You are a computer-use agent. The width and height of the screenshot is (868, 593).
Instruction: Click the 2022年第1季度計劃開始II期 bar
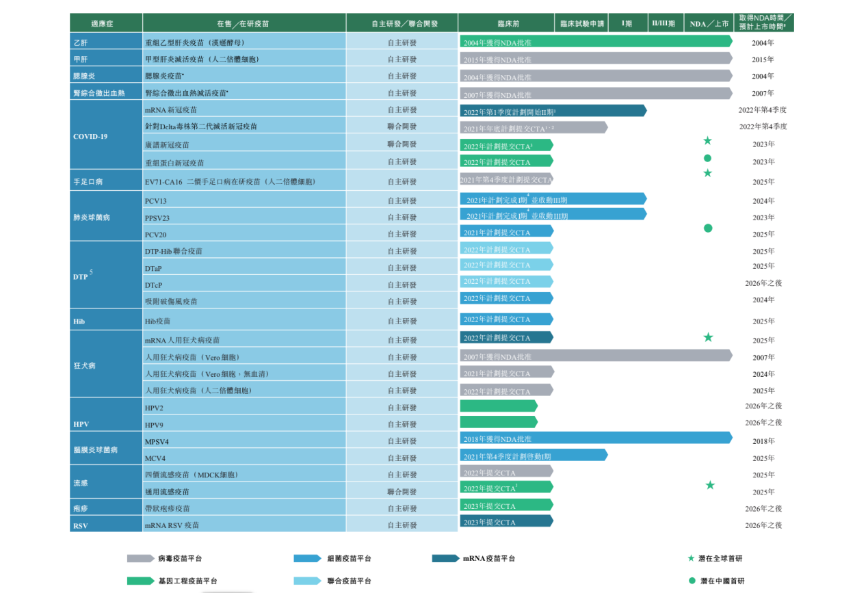(553, 111)
